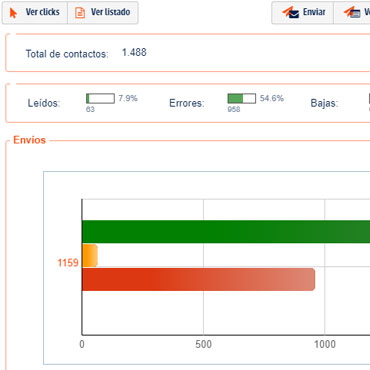This screenshot has height=370, width=370.
Task: Select the Enviar button
Action: pyautogui.click(x=303, y=13)
